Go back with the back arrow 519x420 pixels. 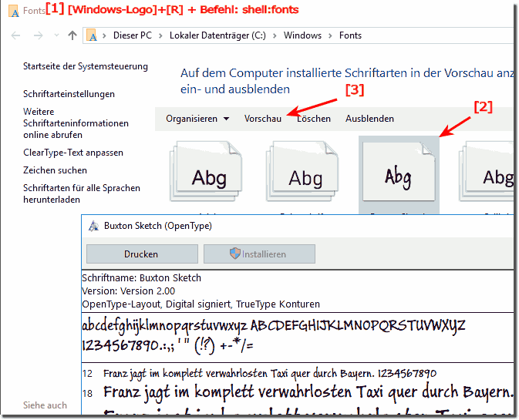pos(15,35)
